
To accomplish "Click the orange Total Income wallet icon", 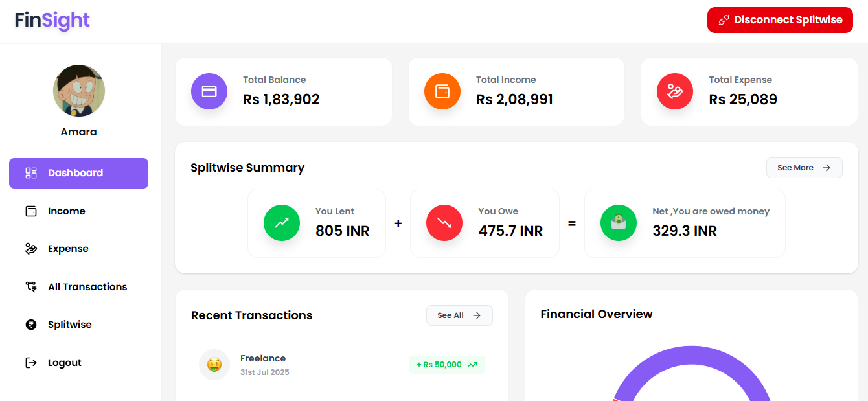I will (x=442, y=91).
